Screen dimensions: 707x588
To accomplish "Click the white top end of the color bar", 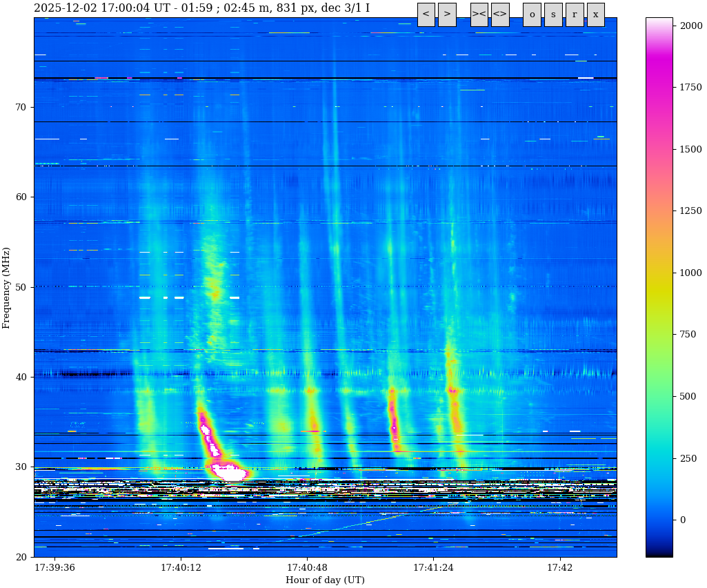I will (x=659, y=21).
